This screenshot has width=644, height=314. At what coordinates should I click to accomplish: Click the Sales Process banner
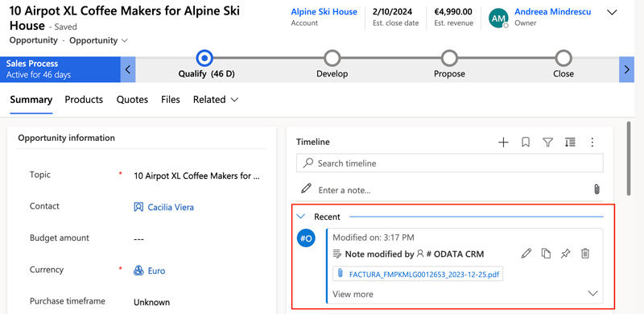60,69
